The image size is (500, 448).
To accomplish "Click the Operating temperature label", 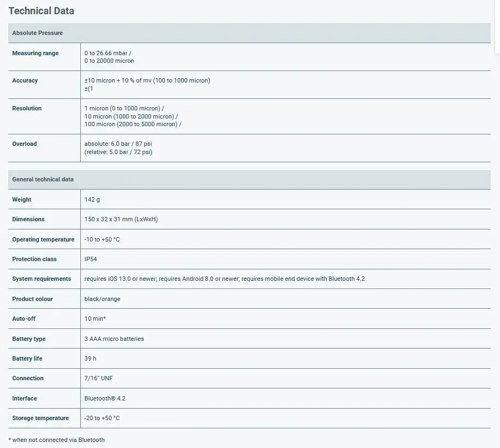I will 43,239.
